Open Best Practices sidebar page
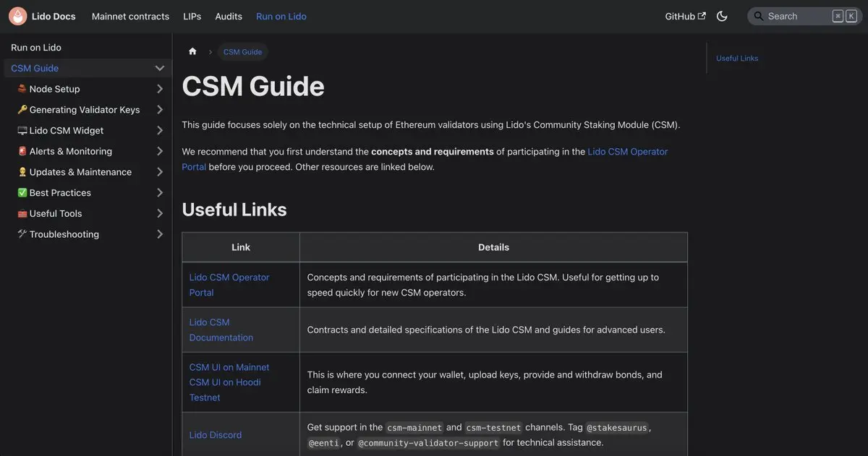Image resolution: width=868 pixels, height=456 pixels. tap(54, 193)
